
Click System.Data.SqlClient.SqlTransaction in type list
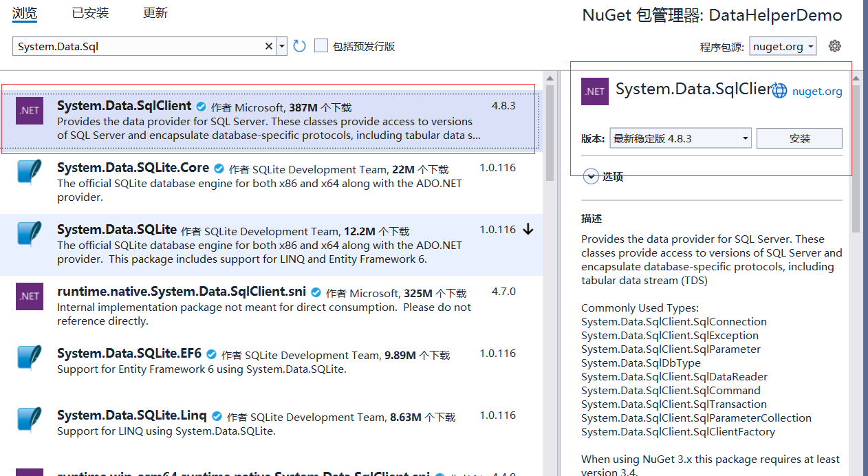point(674,404)
